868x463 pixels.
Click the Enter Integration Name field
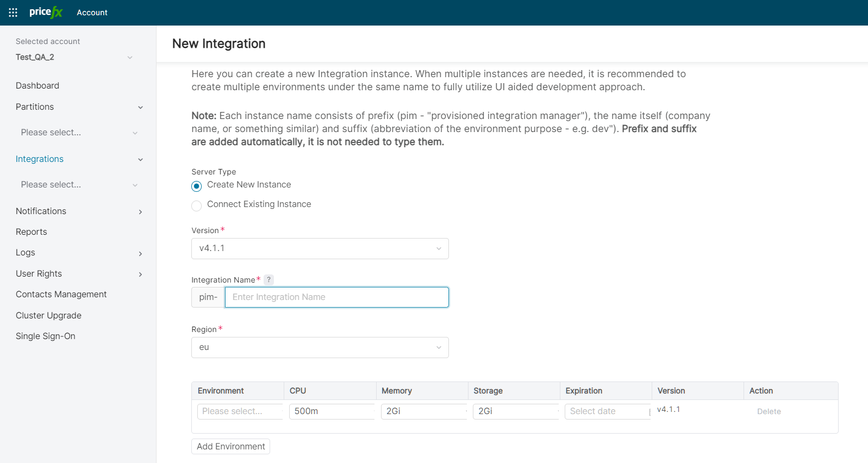coord(336,297)
